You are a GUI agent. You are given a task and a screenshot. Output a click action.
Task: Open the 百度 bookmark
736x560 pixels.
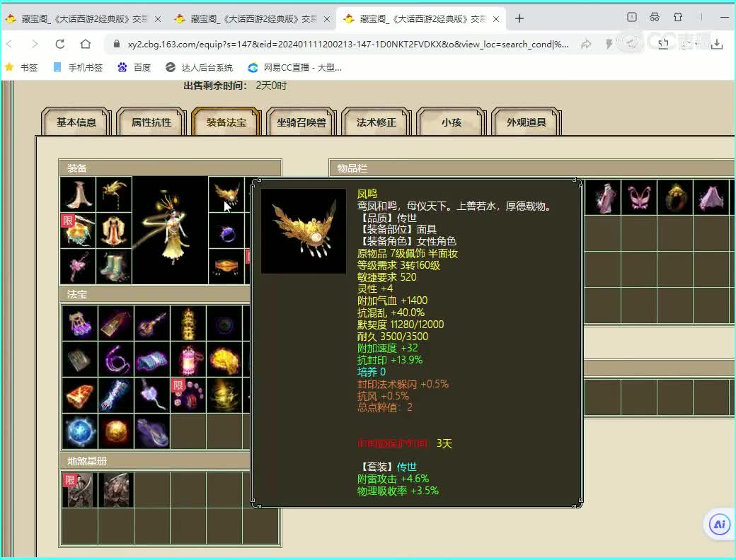pos(134,68)
